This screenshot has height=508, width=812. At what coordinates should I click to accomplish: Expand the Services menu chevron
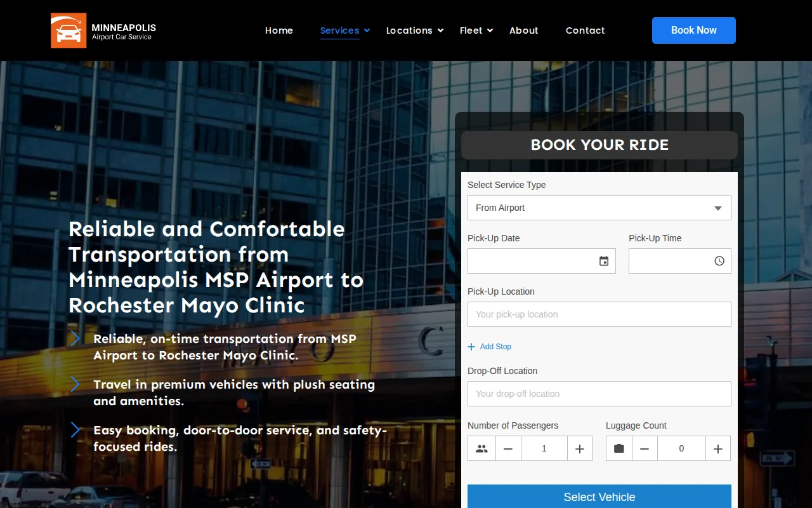click(x=367, y=30)
